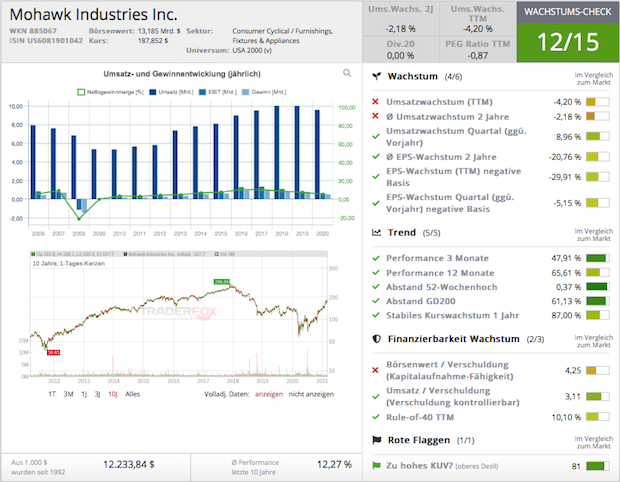Click green check beside Stabiles Kurswachstum 1 Jahr
620x482 pixels.
[x=376, y=315]
